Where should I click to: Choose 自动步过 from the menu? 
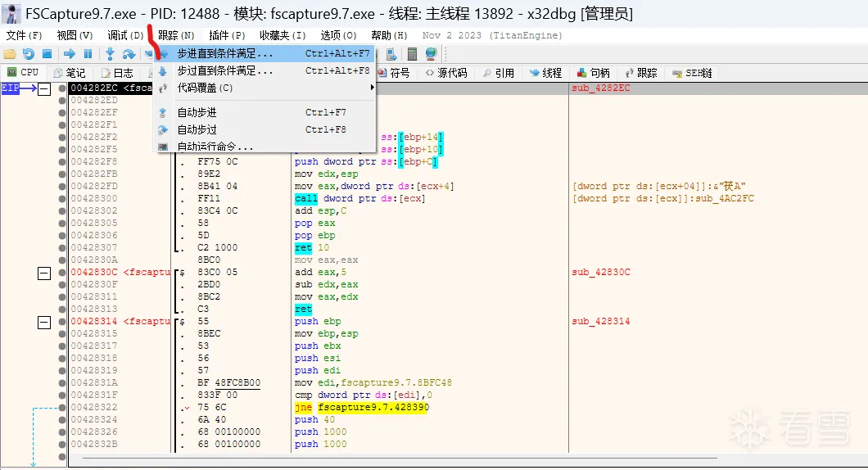coord(264,129)
